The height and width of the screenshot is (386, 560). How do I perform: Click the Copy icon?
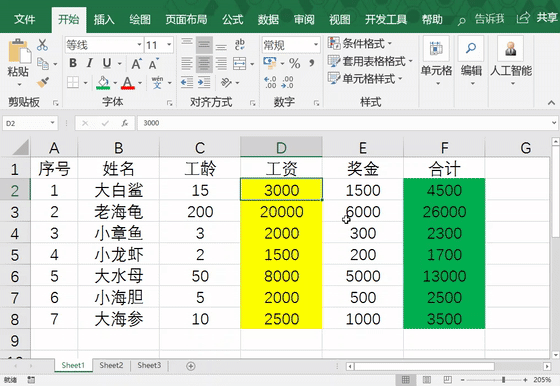pyautogui.click(x=43, y=64)
